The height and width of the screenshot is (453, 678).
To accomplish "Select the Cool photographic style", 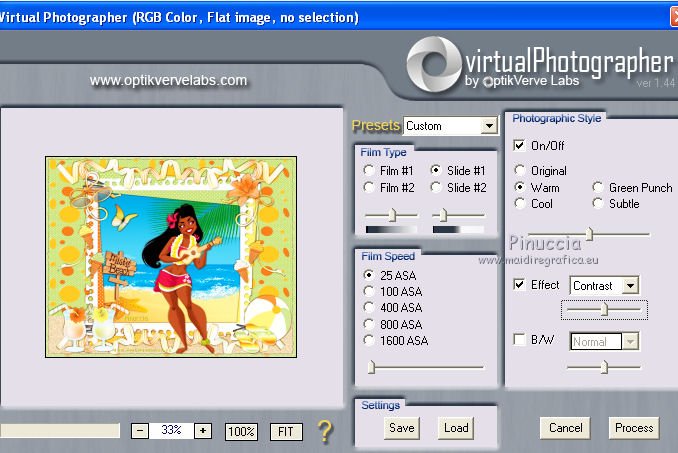I will tap(520, 203).
